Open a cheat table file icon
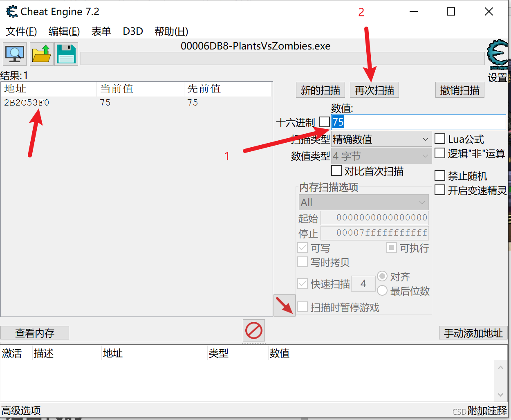This screenshot has width=511, height=420. coord(42,54)
